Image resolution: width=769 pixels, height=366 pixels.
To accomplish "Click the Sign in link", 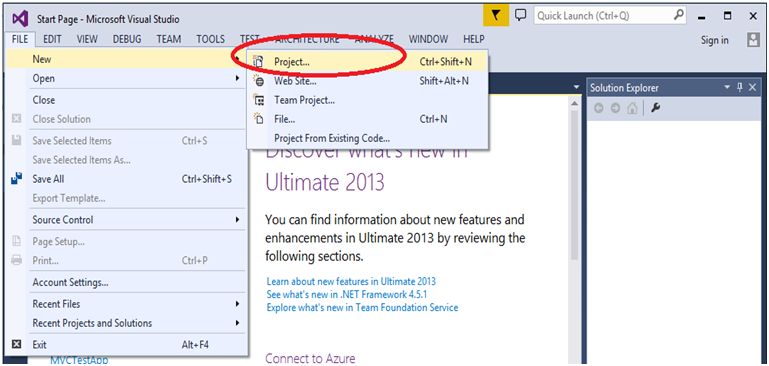I will click(715, 40).
